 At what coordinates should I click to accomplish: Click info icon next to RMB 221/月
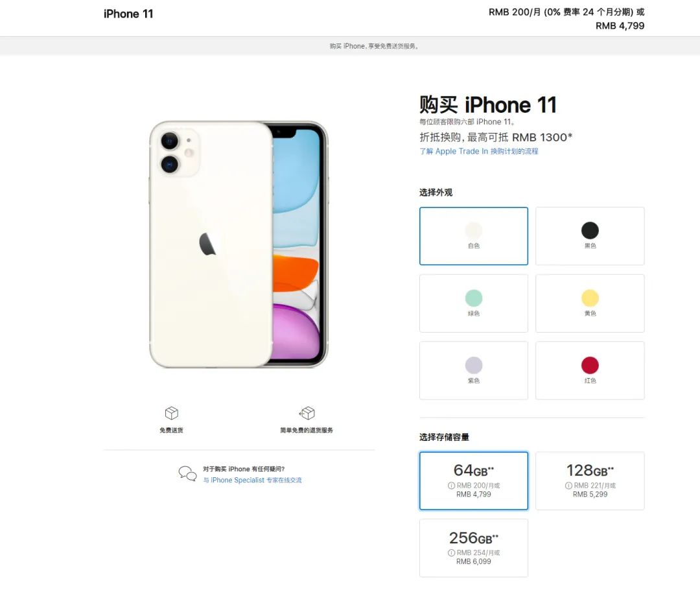tap(568, 486)
